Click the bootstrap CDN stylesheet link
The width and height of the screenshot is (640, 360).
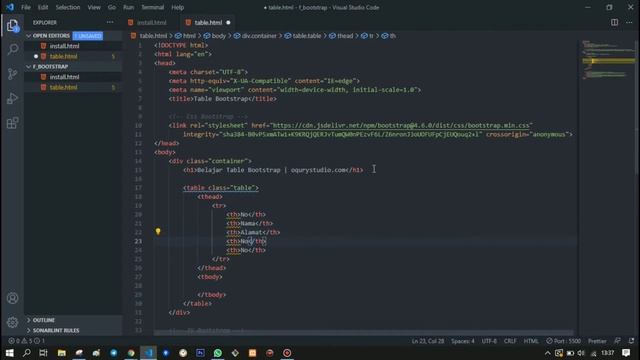pos(401,125)
